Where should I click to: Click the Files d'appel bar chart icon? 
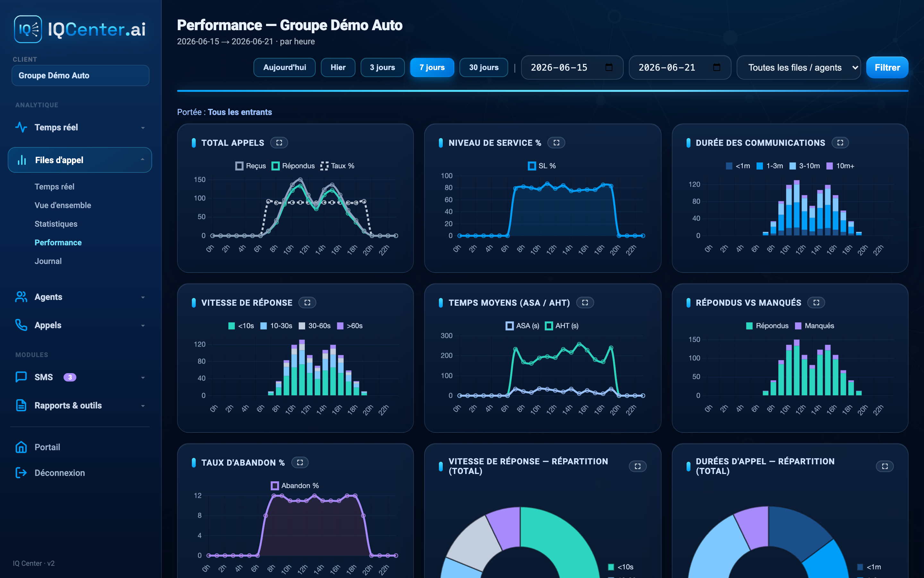[x=22, y=160]
